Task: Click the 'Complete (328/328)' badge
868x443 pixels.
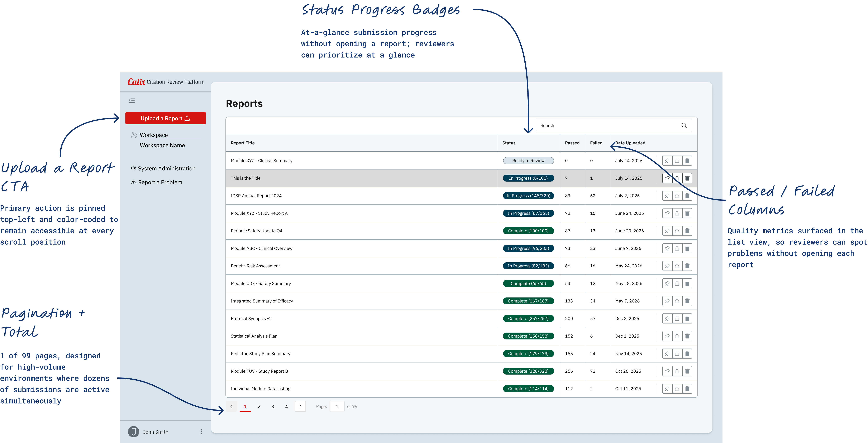Action: point(528,371)
